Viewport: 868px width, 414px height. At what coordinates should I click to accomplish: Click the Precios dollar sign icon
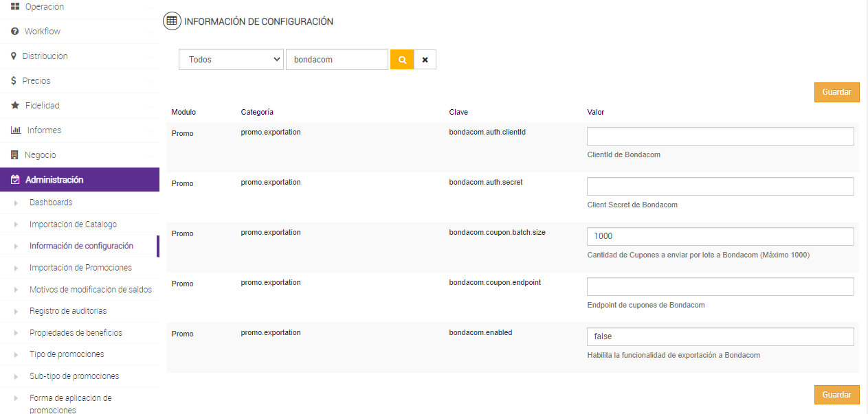click(x=14, y=81)
